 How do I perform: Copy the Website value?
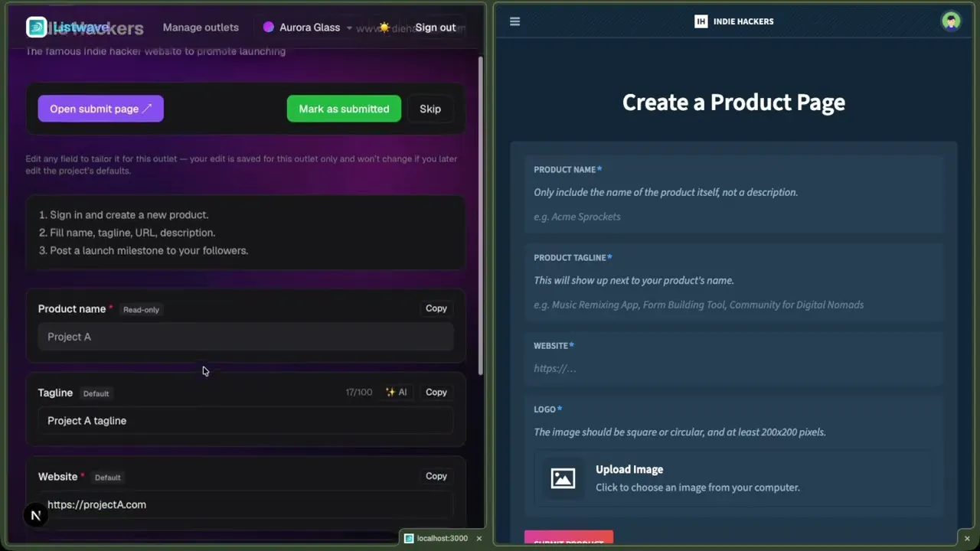pyautogui.click(x=436, y=476)
